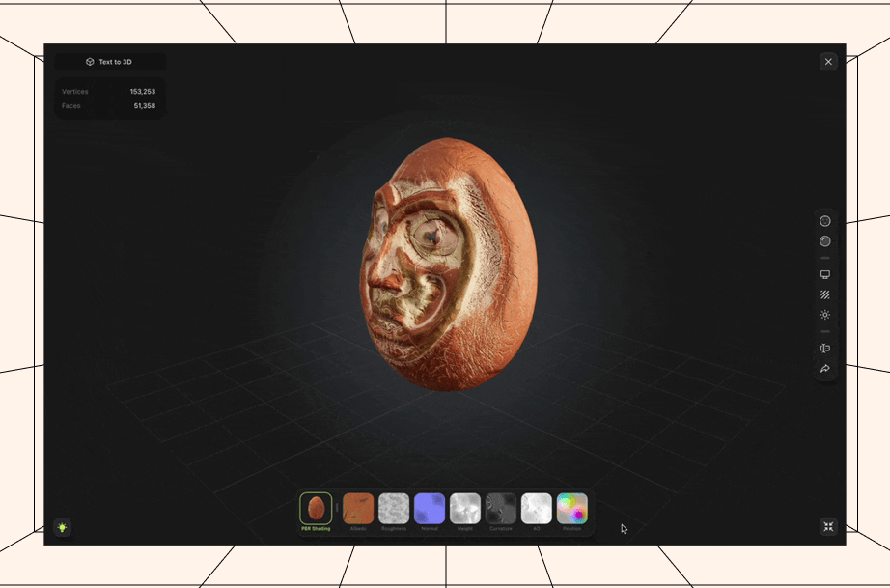This screenshot has width=890, height=588.
Task: Choose the Position map thumbnail
Action: click(572, 509)
